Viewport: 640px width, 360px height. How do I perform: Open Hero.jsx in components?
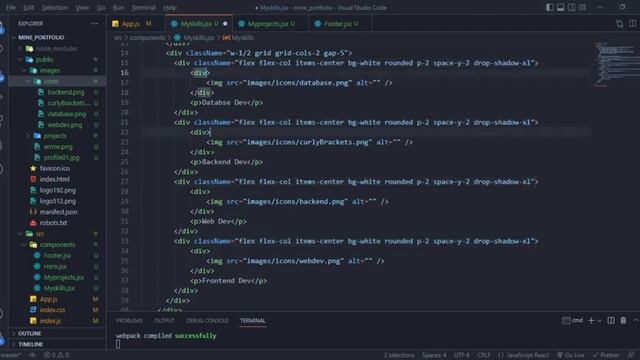(x=55, y=266)
